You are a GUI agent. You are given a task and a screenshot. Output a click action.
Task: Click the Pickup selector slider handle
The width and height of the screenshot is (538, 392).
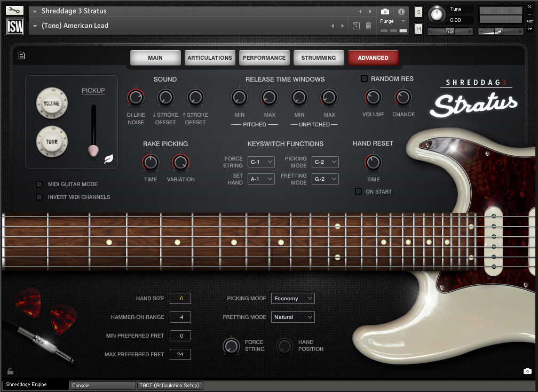coord(93,150)
